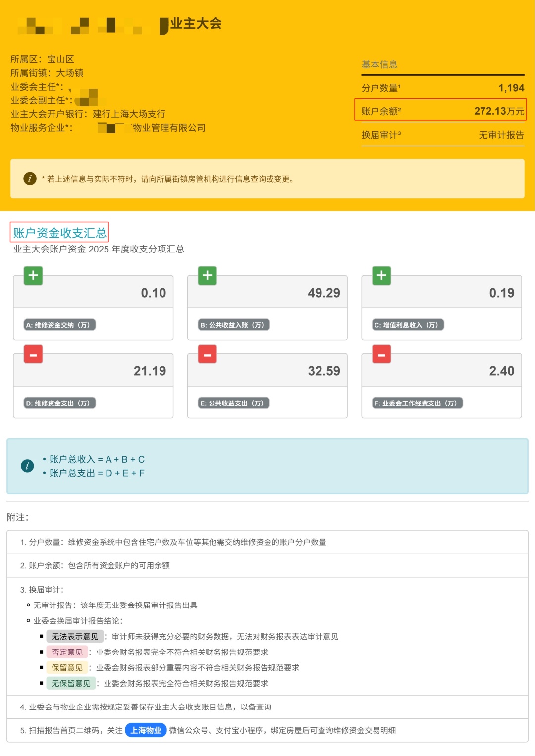Click the info icon in the yellow notice

tap(30, 179)
